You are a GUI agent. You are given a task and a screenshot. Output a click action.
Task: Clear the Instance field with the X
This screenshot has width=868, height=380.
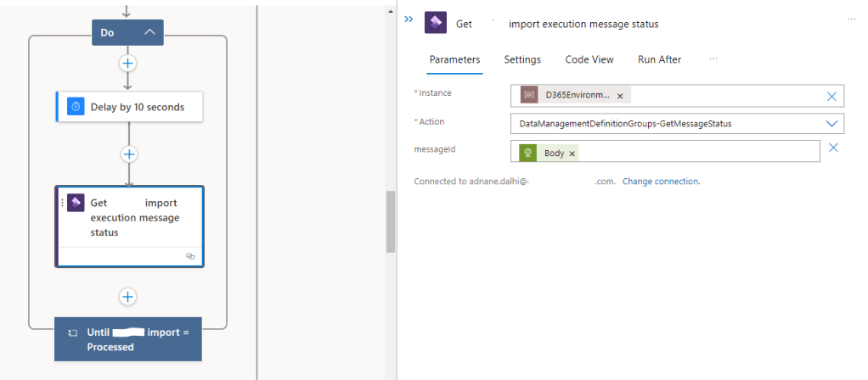tap(832, 97)
